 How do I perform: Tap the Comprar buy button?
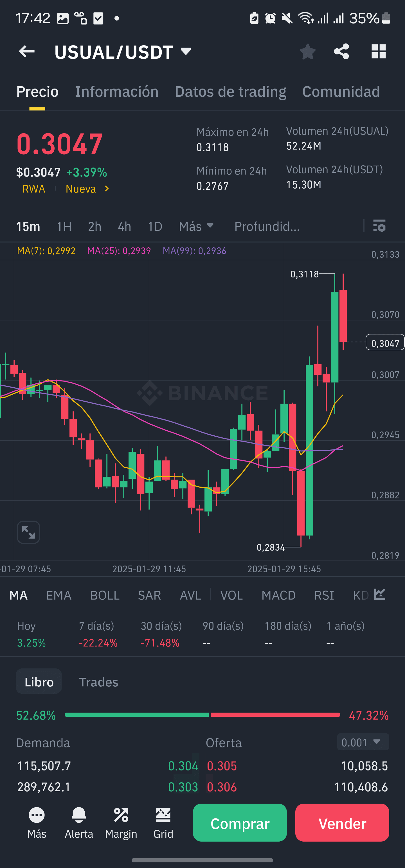point(240,822)
